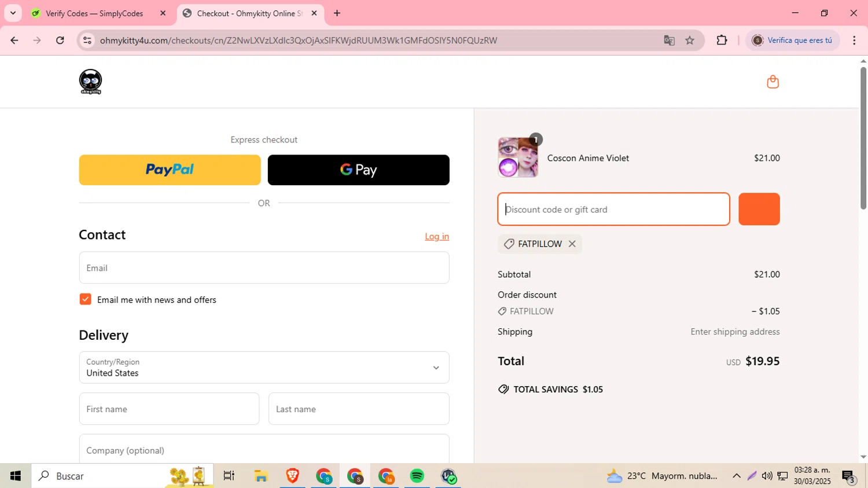Screen dimensions: 868x488
Task: Open the last taskbar app with green check
Action: coord(448,476)
